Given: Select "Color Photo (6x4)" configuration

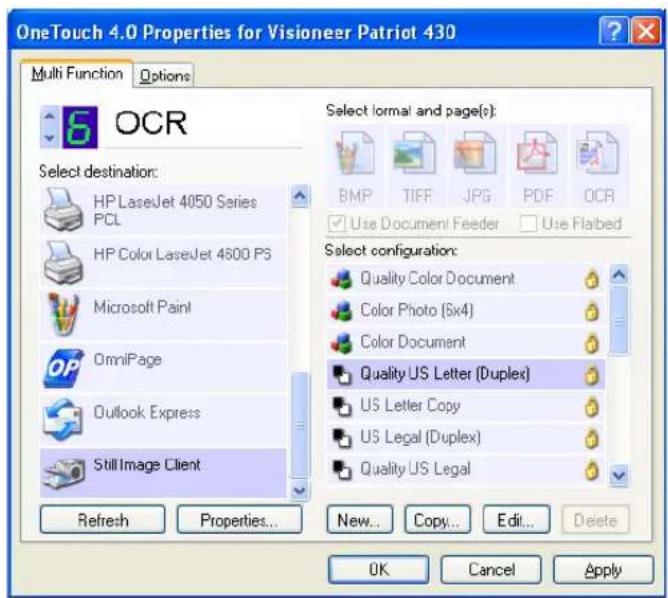Looking at the screenshot, I should click(x=466, y=311).
